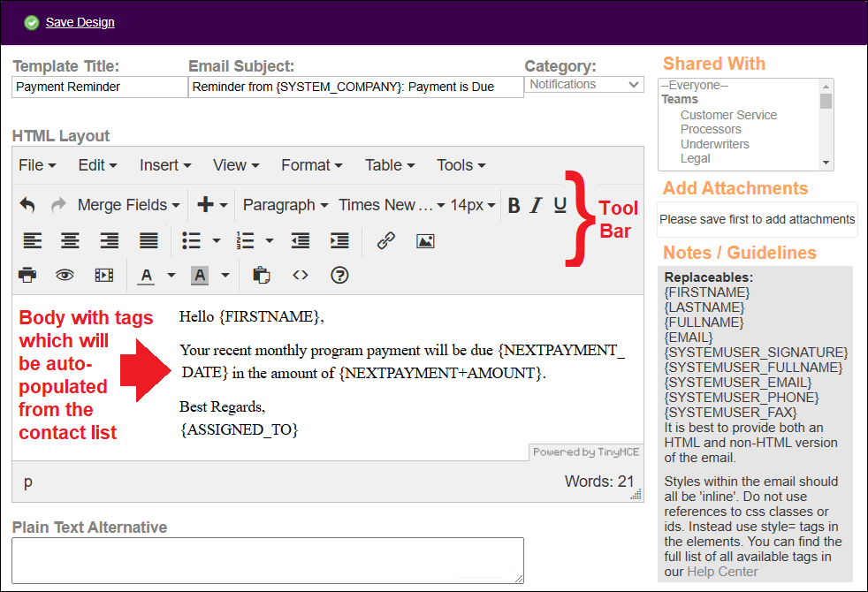Click the text color A icon

(x=146, y=276)
